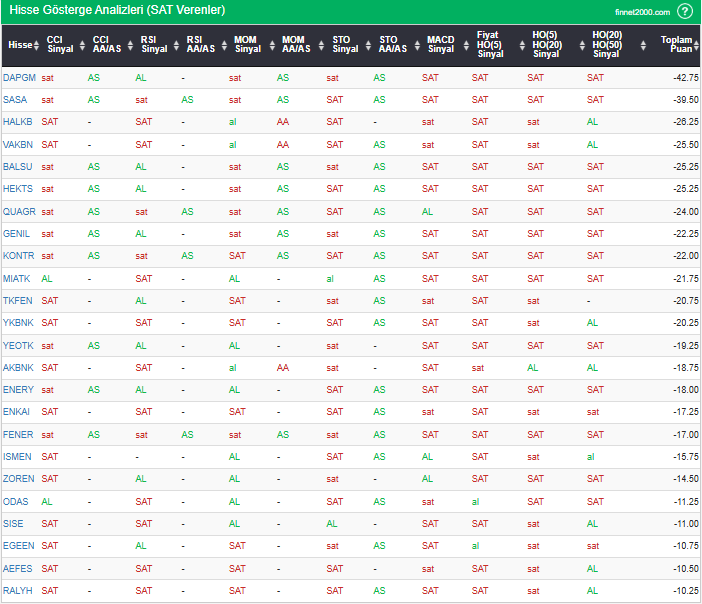This screenshot has height=604, width=702.
Task: Click the EGEEN total score -10.75 cell
Action: coord(685,546)
